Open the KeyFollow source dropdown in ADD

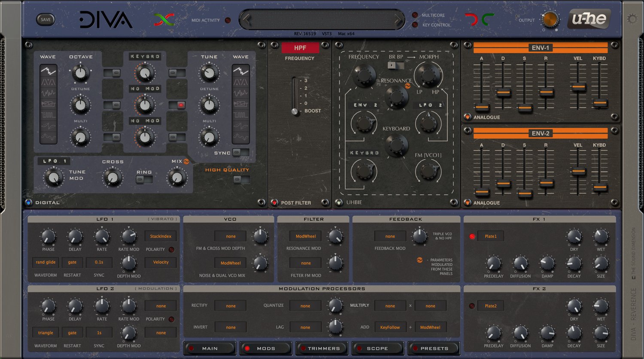(x=390, y=327)
